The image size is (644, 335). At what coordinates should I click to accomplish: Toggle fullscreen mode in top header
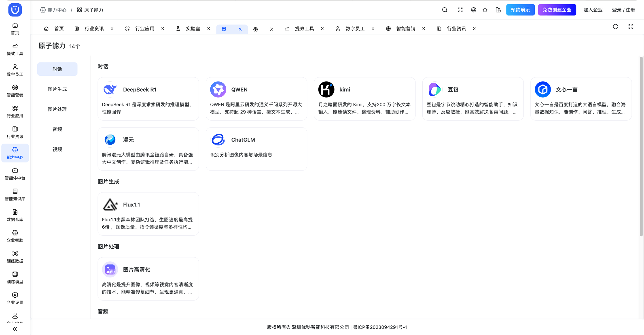click(460, 10)
